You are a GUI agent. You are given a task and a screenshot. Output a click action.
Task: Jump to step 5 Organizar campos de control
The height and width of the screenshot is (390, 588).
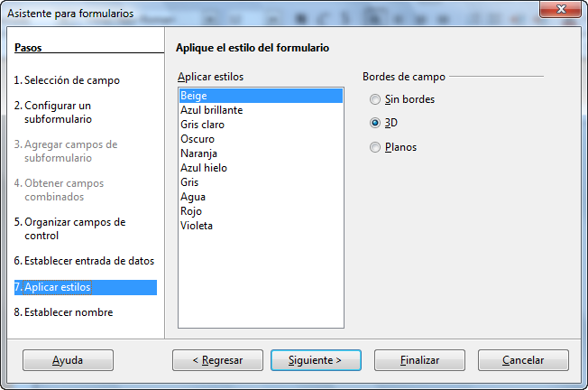point(69,228)
